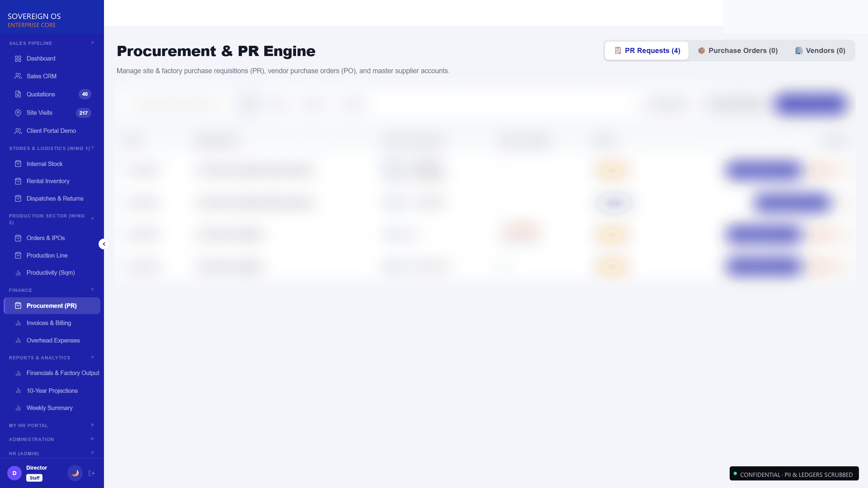Toggle the HR (Admin) section arrow
This screenshot has width=868, height=488.
[92, 453]
